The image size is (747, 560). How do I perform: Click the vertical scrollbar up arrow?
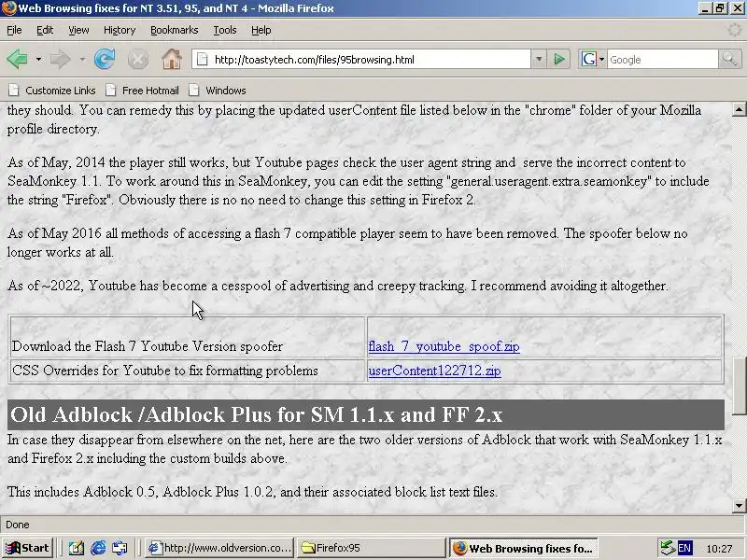(x=739, y=109)
